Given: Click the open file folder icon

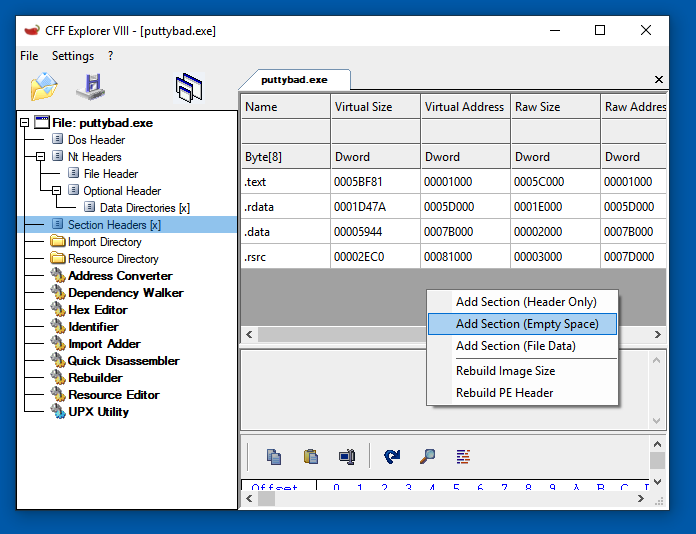Looking at the screenshot, I should click(43, 87).
